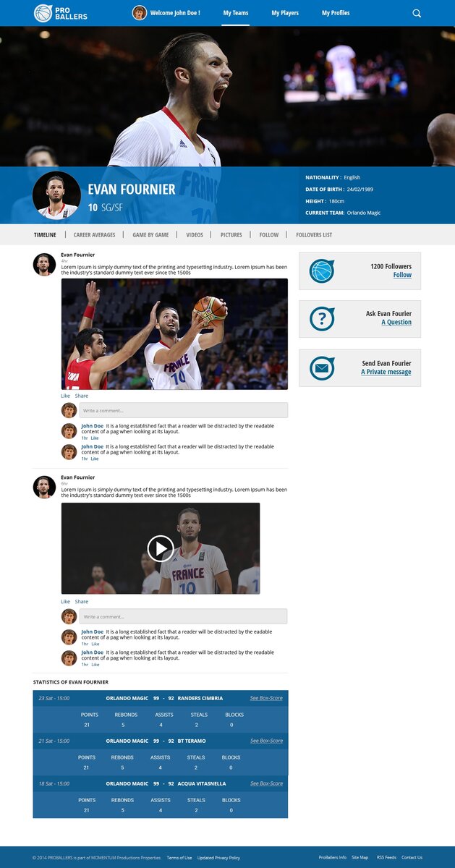Screen dimensions: 455x868
Task: Click the envelope private message icon
Action: pyautogui.click(x=322, y=368)
